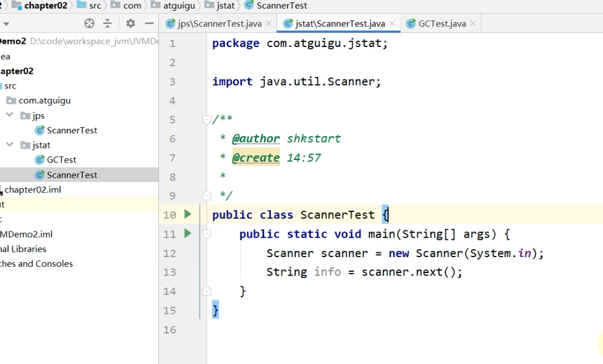The width and height of the screenshot is (603, 364).
Task: Click the GCTest class icon in tree
Action: [x=40, y=160]
